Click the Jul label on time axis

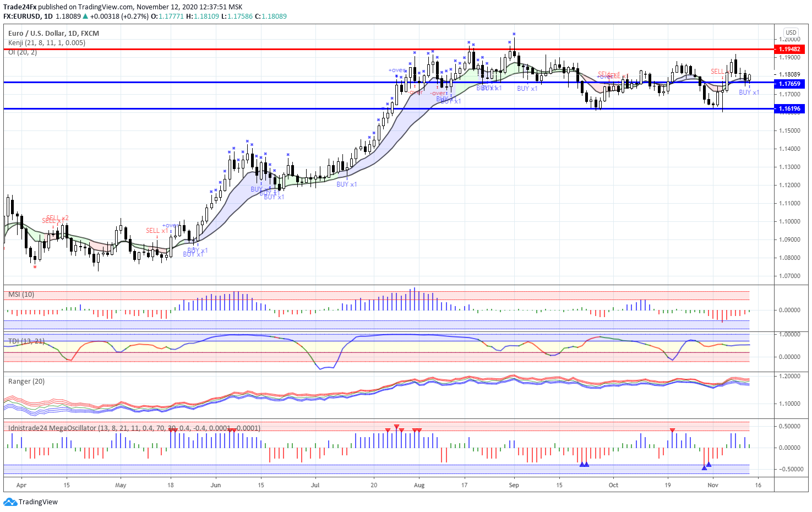click(315, 486)
